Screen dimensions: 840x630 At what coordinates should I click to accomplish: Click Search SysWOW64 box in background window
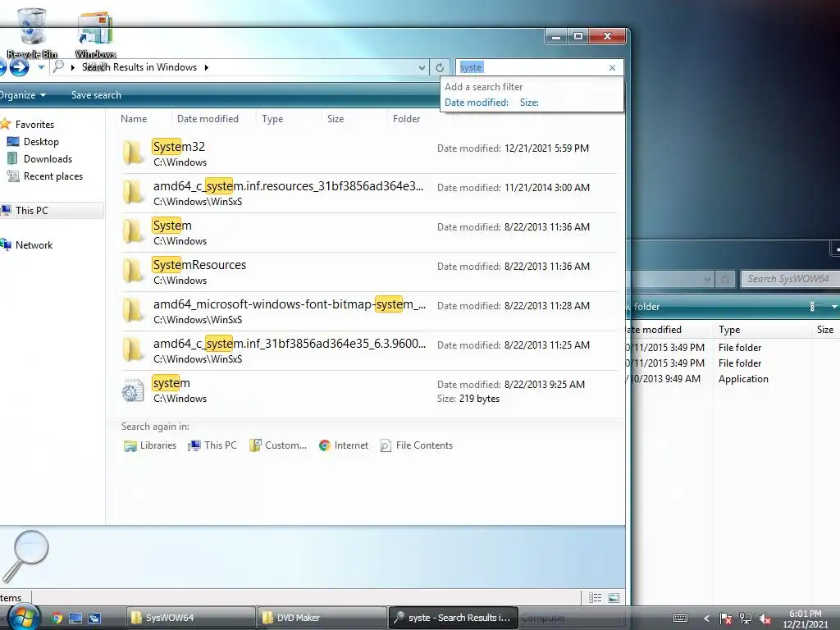790,279
